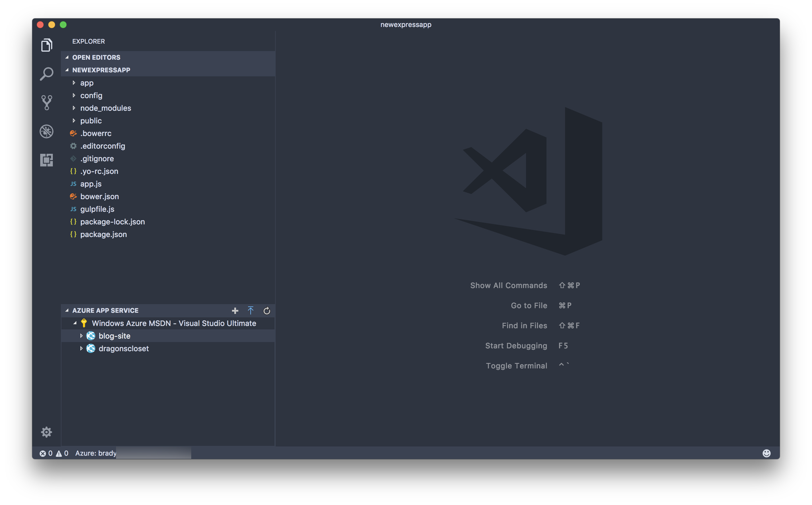Click the Start Debugging hint text
Screen dimensions: 812x505
[x=516, y=346]
